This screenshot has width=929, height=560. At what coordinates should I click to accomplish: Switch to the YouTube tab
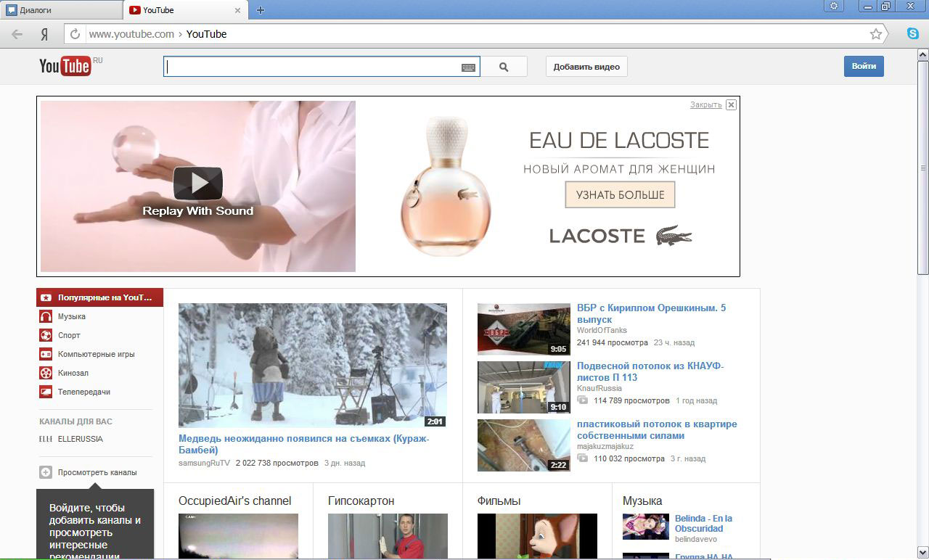pyautogui.click(x=185, y=10)
